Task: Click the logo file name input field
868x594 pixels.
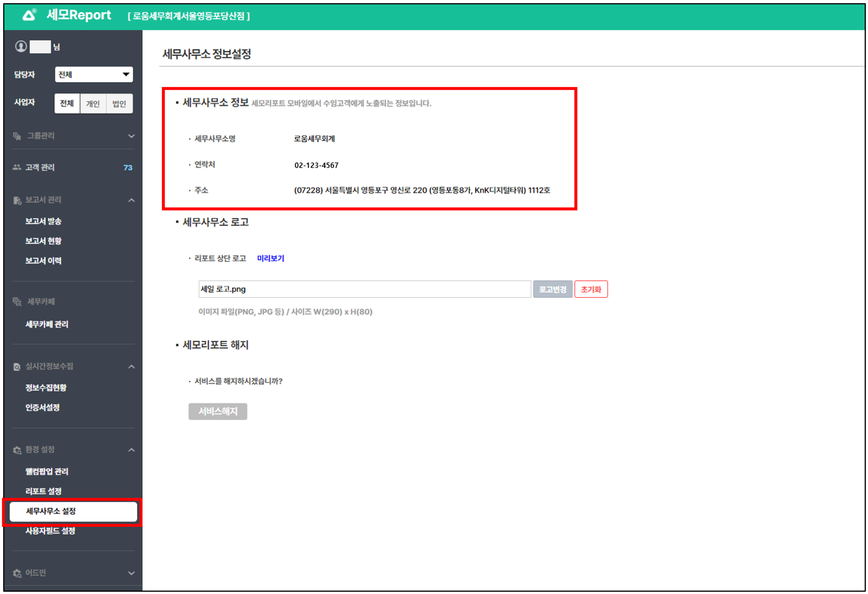Action: click(x=364, y=289)
